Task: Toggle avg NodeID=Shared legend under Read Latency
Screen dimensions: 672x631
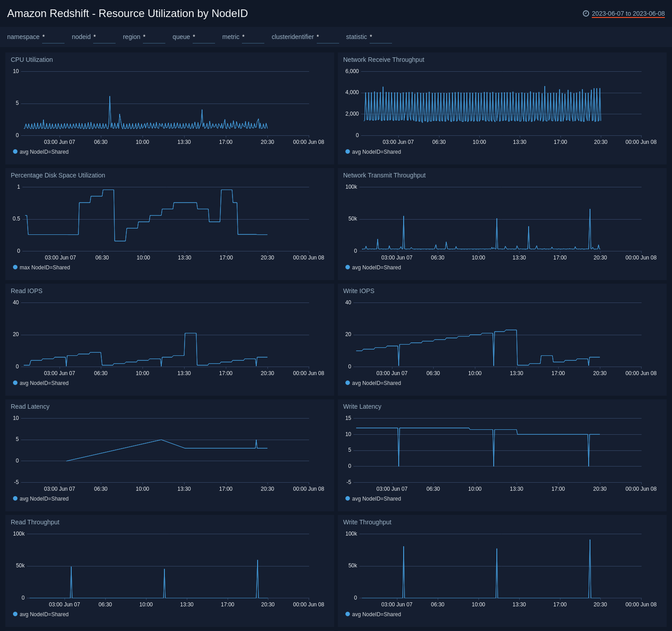Action: point(41,498)
